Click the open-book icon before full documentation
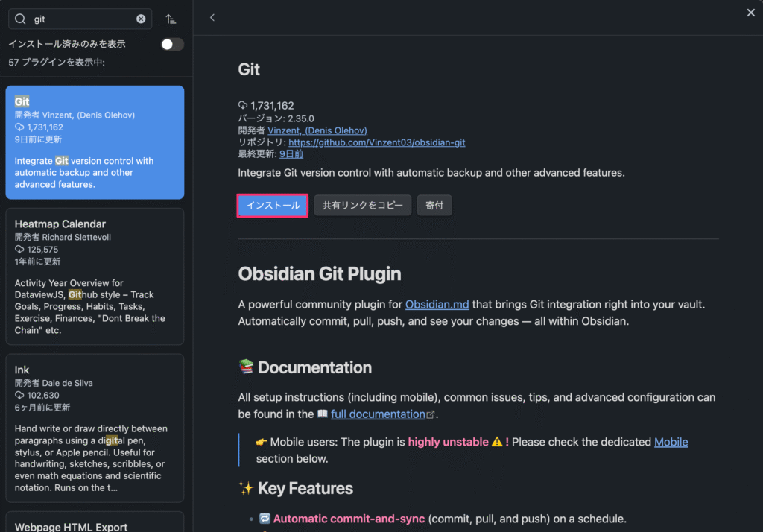Image resolution: width=763 pixels, height=532 pixels. coord(323,414)
